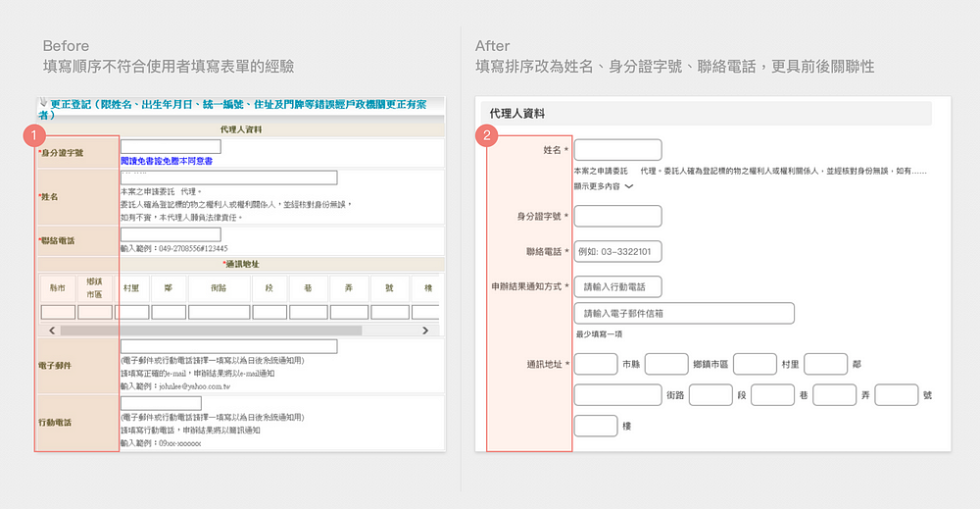Click the 街路 address box in After form

(618, 395)
